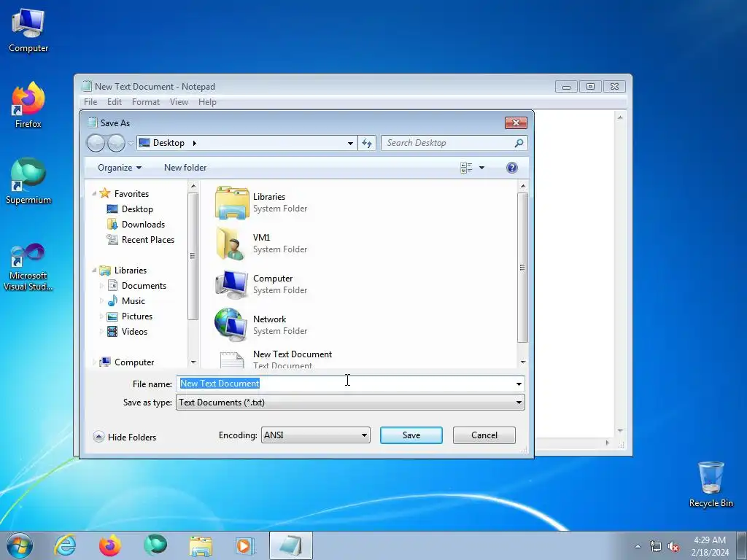Expand the Documents library node
Image resolution: width=747 pixels, height=560 pixels.
coord(101,286)
